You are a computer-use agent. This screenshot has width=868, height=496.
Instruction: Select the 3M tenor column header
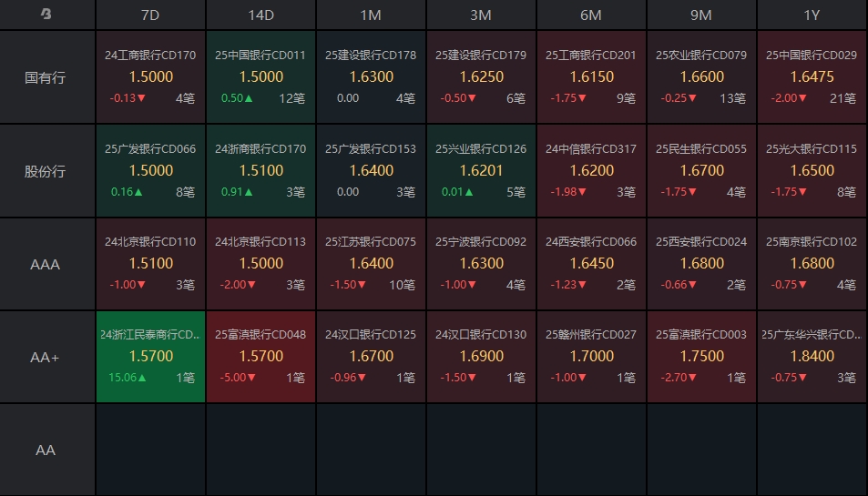pyautogui.click(x=481, y=15)
